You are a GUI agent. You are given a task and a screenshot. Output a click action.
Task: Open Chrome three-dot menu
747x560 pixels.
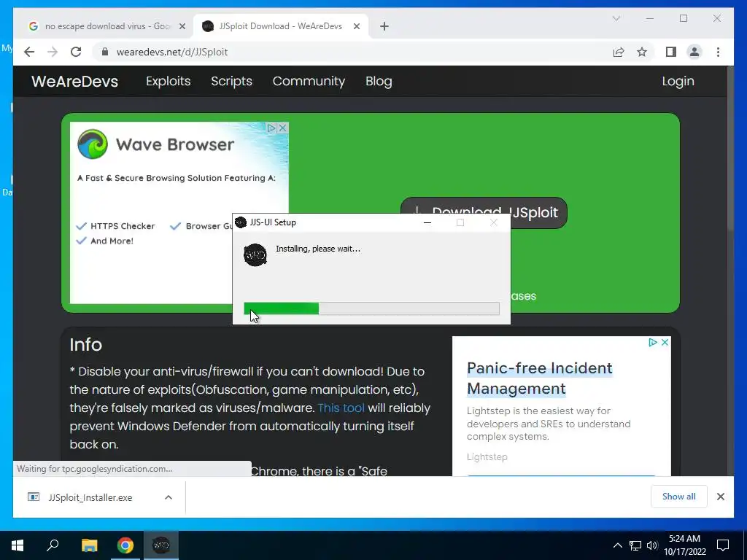tap(718, 52)
